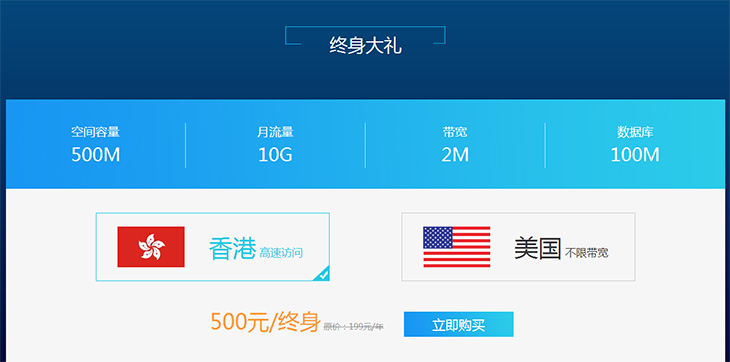Click the 空间容量 500M spec
The width and height of the screenshot is (730, 362).
click(x=95, y=145)
